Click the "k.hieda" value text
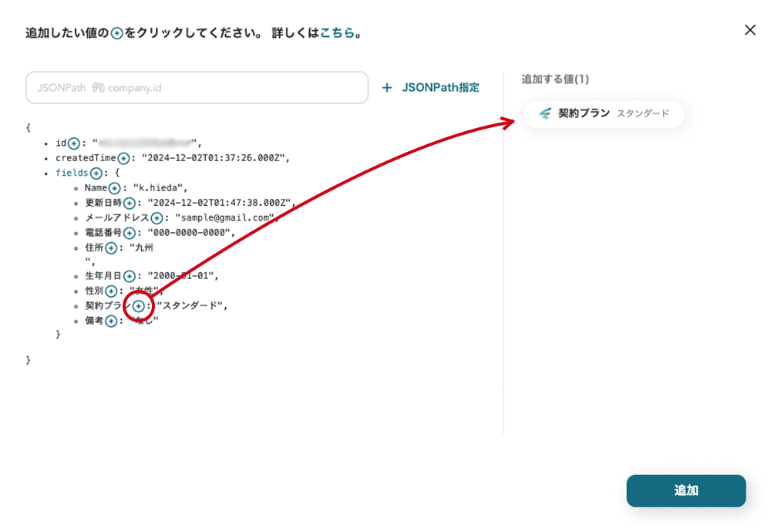This screenshot has height=532, width=771. click(160, 188)
